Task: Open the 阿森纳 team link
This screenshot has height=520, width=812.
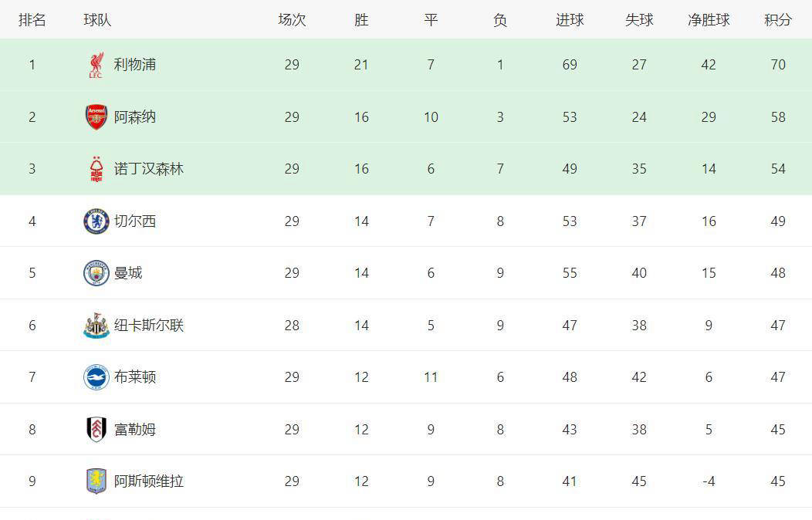Action: coord(135,117)
